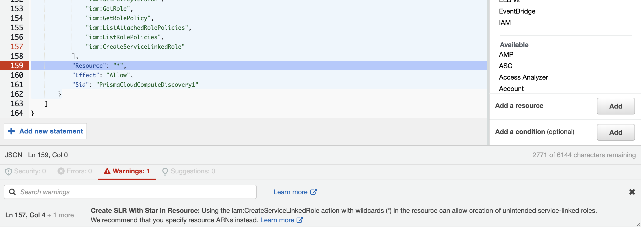This screenshot has width=644, height=228.
Task: Click the Suggestions lightbulb icon
Action: (x=165, y=172)
